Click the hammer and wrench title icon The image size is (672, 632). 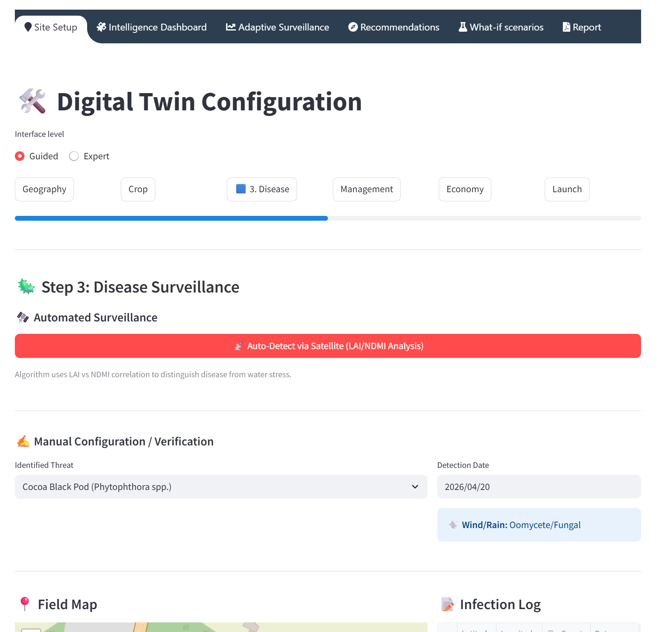[33, 102]
